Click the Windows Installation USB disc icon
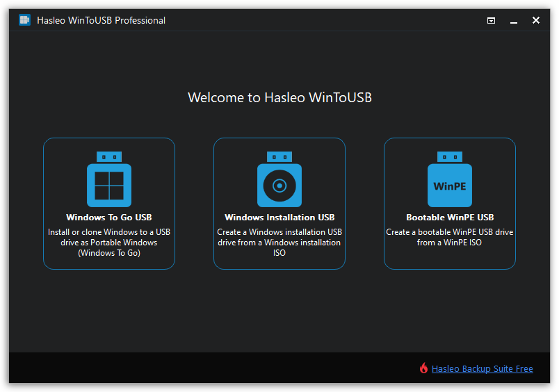 point(279,179)
